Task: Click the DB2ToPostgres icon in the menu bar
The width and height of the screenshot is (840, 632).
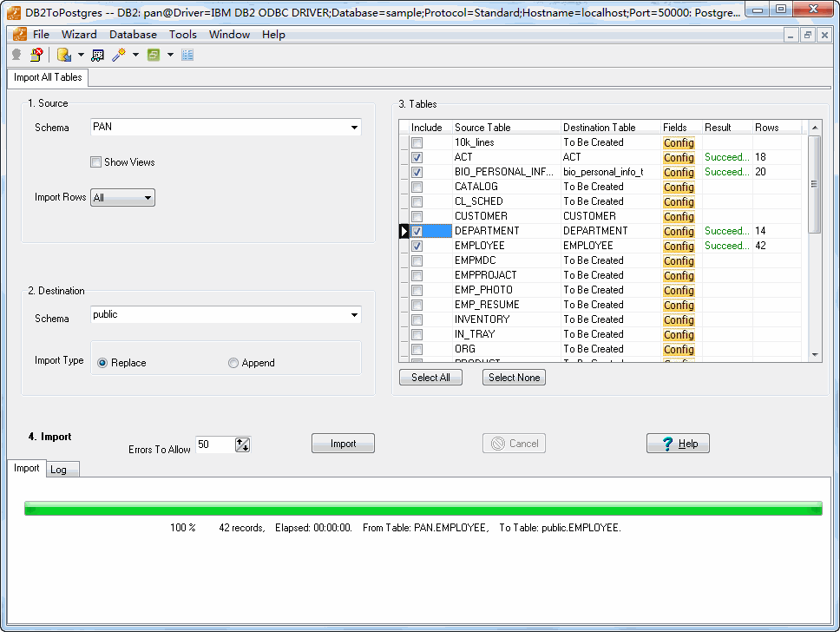Action: pyautogui.click(x=20, y=35)
